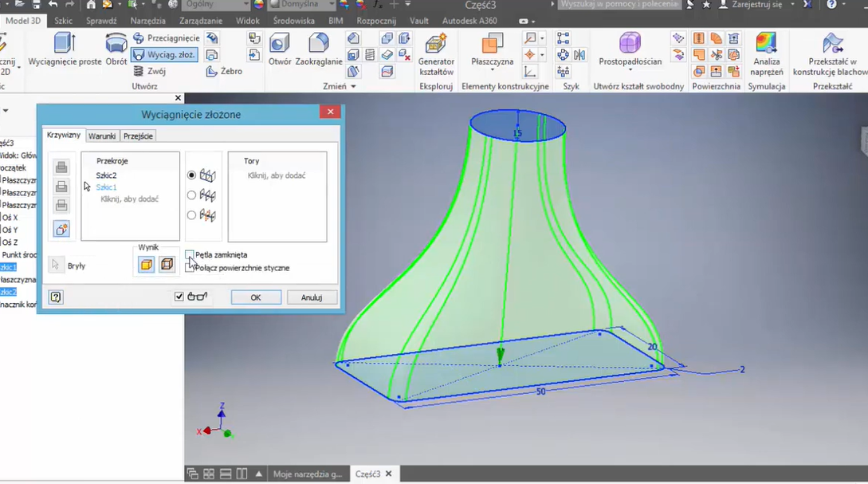Select the second loft rail-type radio button
This screenshot has width=868, height=484.
[191, 195]
